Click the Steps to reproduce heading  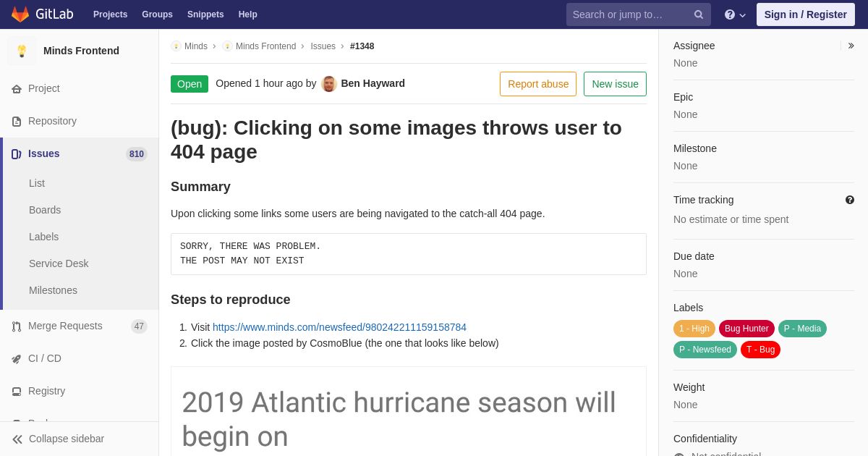click(230, 300)
